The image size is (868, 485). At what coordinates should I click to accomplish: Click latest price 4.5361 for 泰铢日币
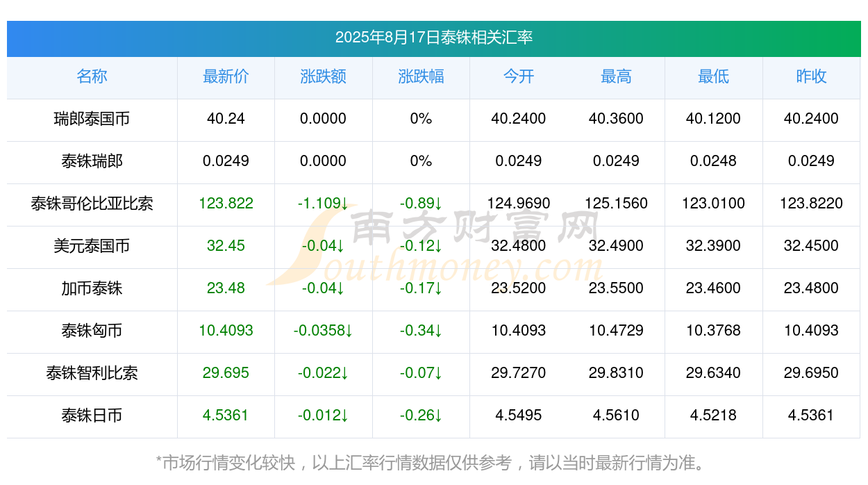pyautogui.click(x=226, y=416)
